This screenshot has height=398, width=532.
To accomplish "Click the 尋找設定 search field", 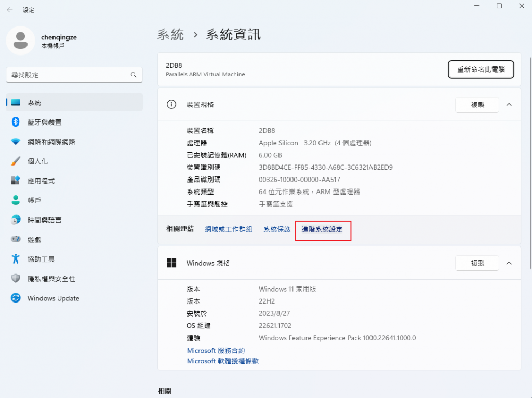I will pyautogui.click(x=74, y=75).
